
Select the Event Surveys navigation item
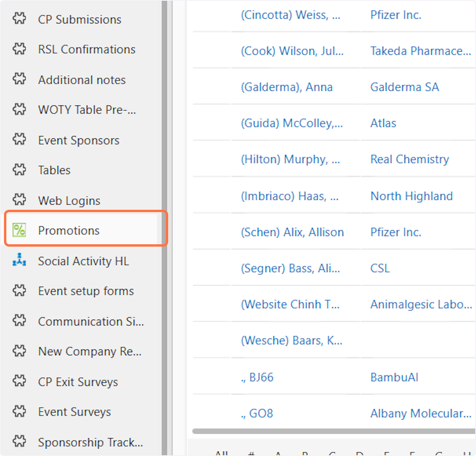point(74,412)
